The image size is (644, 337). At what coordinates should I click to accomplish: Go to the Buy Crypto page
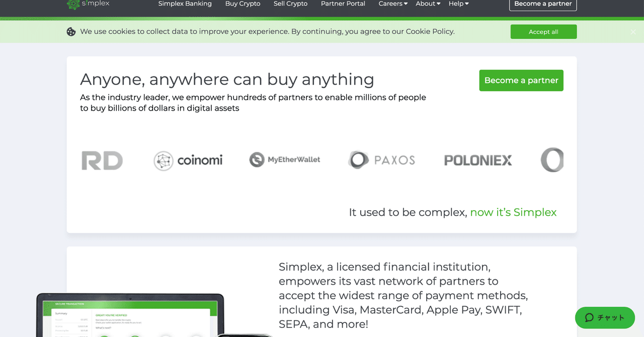pos(243,4)
